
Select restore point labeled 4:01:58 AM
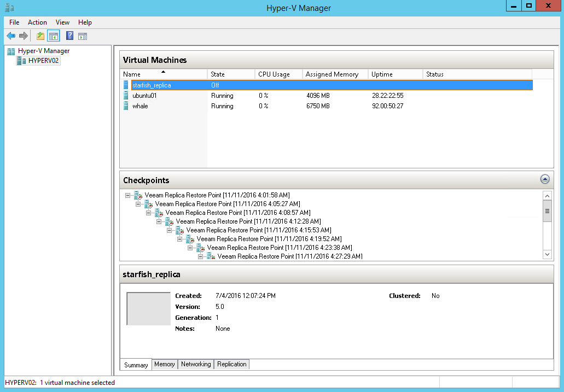tap(217, 195)
